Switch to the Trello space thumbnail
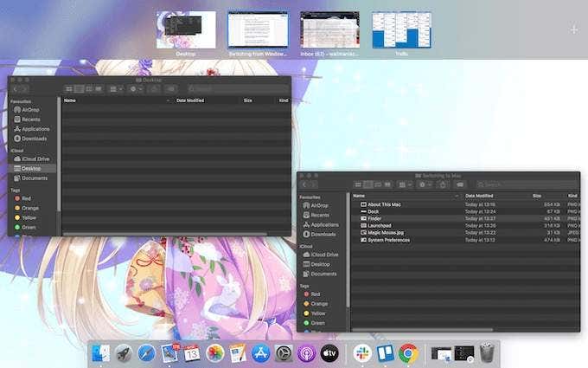 (401, 29)
